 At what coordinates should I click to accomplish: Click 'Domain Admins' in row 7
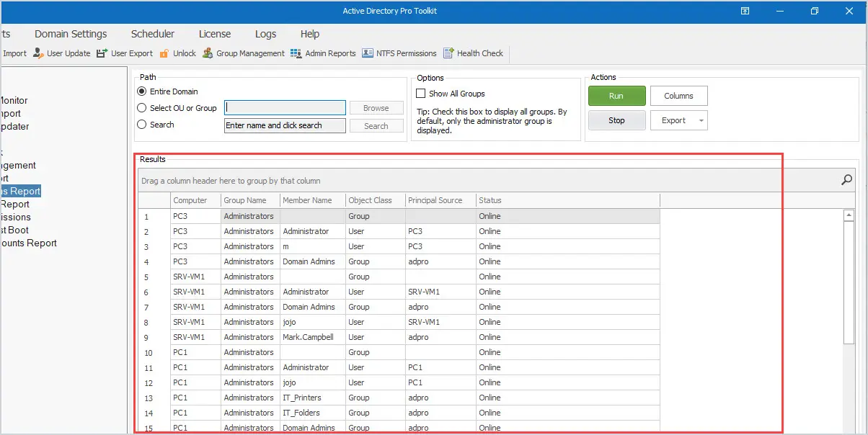point(312,307)
